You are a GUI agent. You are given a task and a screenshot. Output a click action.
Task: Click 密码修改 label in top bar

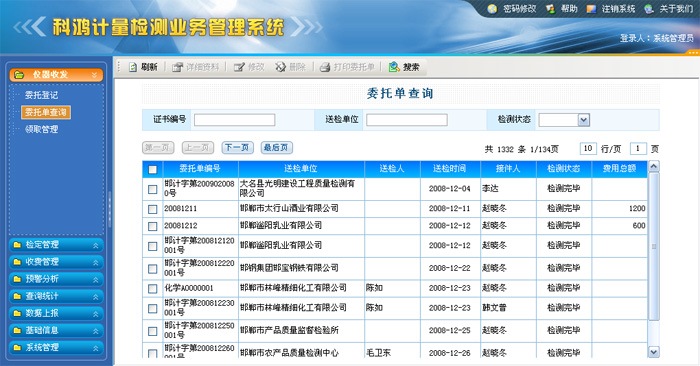point(520,8)
